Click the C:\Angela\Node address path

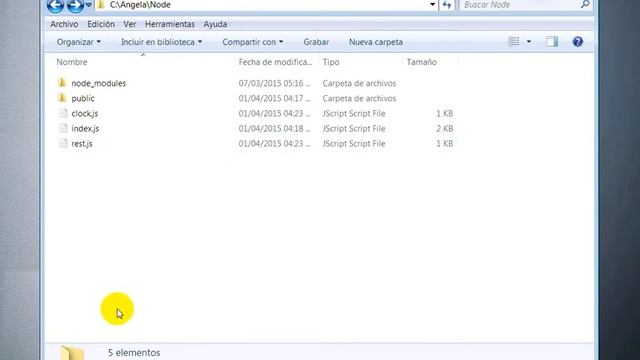coord(140,5)
